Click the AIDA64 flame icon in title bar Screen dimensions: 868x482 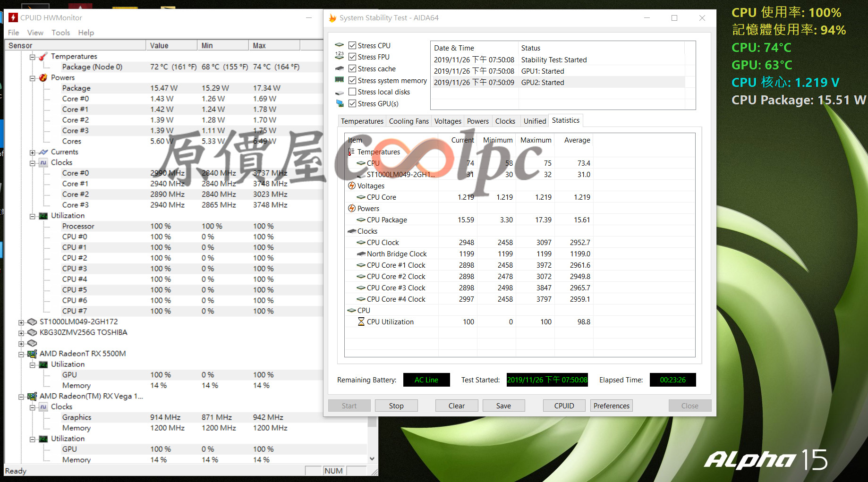pos(332,18)
